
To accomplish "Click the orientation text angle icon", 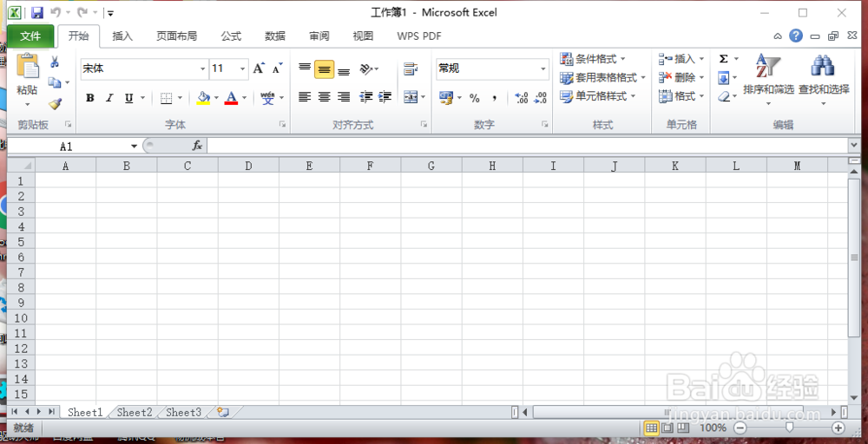I will [x=365, y=69].
